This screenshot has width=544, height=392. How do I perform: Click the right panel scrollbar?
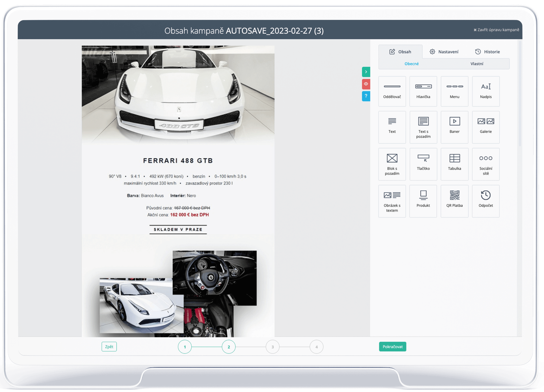520,94
